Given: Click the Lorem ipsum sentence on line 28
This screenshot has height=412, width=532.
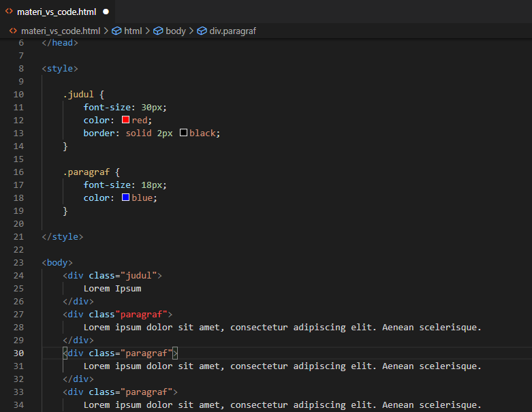Looking at the screenshot, I should pos(282,328).
